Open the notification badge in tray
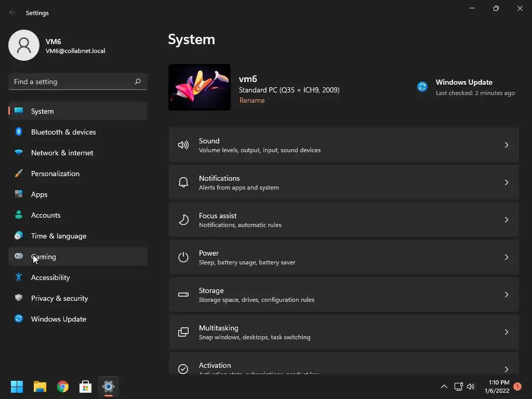 [x=517, y=387]
